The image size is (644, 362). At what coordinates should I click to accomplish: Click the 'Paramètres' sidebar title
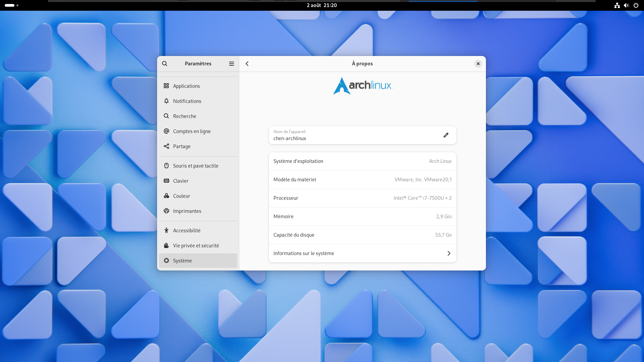point(198,64)
